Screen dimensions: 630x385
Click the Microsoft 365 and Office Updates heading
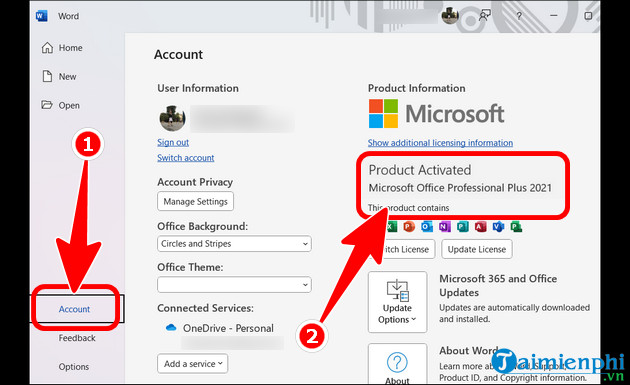tap(498, 285)
